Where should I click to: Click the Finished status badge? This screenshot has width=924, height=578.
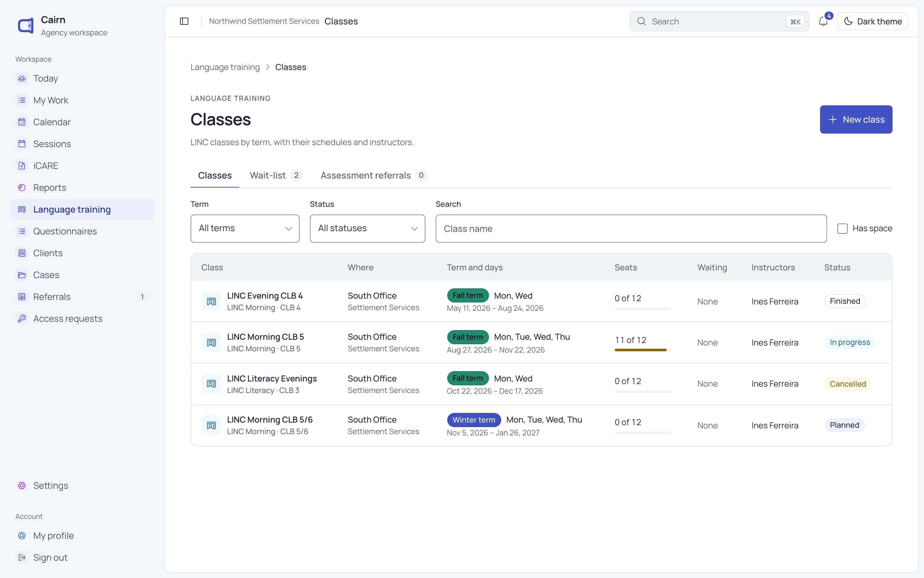844,301
